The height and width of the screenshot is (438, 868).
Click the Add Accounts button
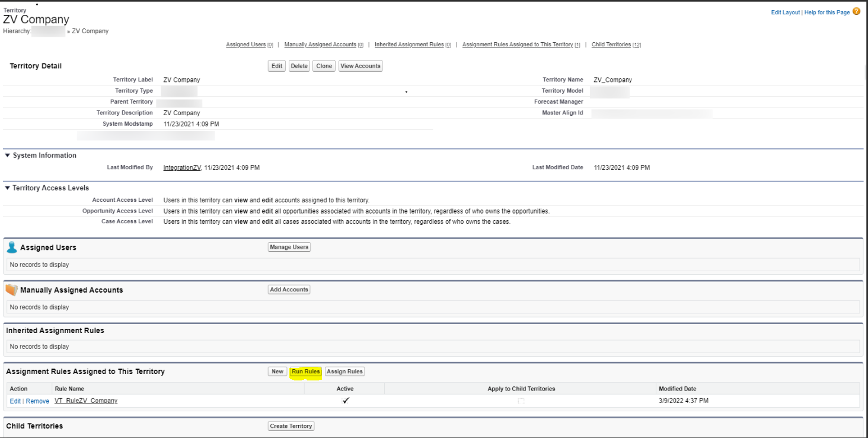click(289, 290)
